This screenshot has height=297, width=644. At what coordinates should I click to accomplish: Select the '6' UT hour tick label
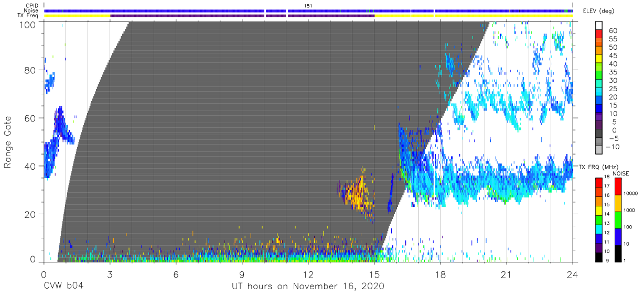pyautogui.click(x=176, y=274)
